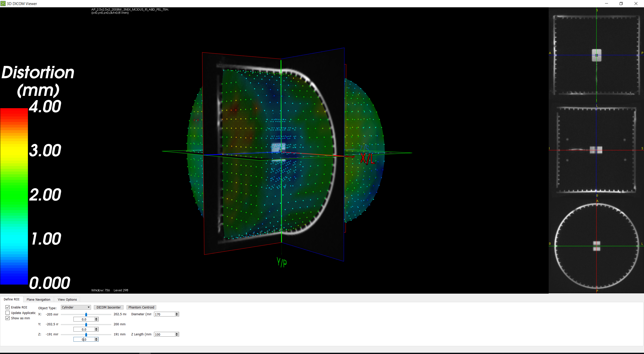The width and height of the screenshot is (644, 354).
Task: Expand the Z Length mm dropdown
Action: [177, 334]
